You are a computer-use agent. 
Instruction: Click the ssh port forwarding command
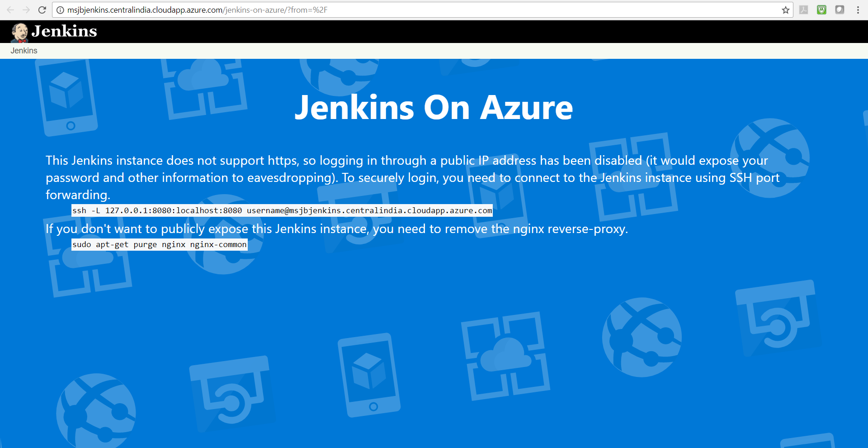[x=282, y=210]
